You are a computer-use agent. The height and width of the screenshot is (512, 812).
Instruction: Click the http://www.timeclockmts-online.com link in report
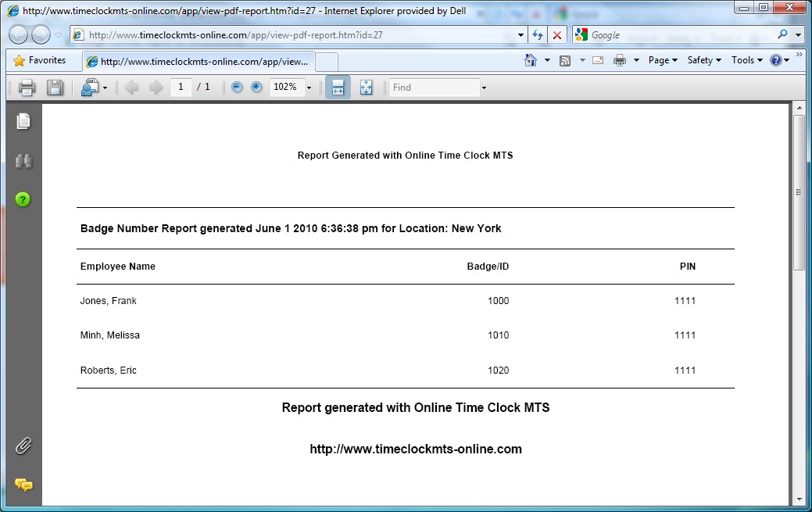coord(415,449)
